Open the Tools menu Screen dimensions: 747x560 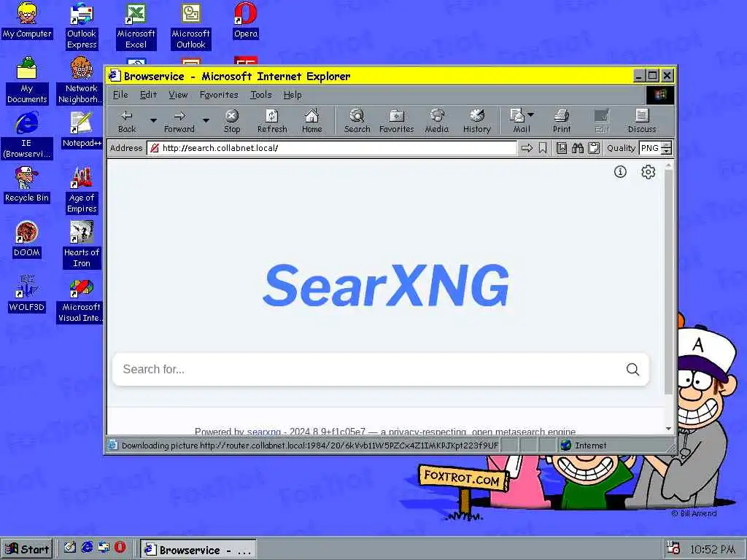click(261, 95)
